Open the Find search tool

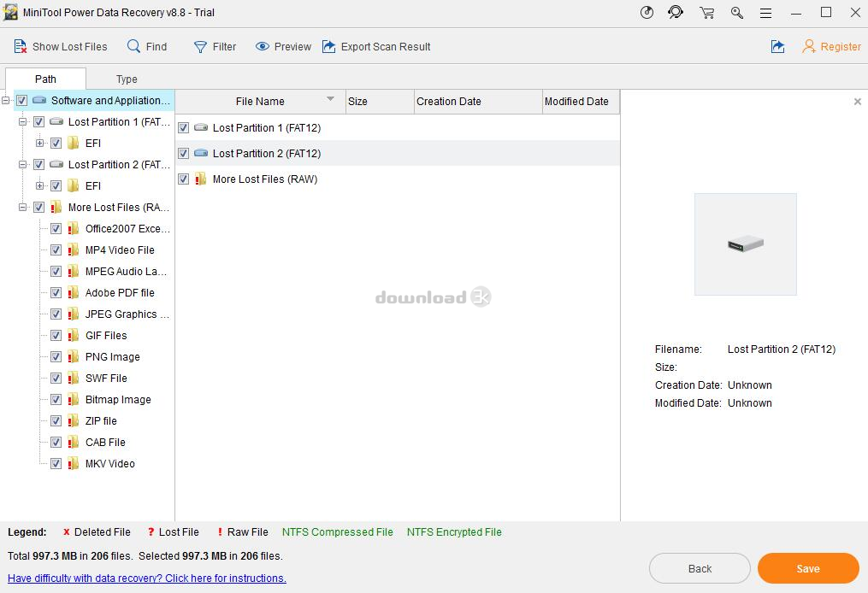[134, 47]
